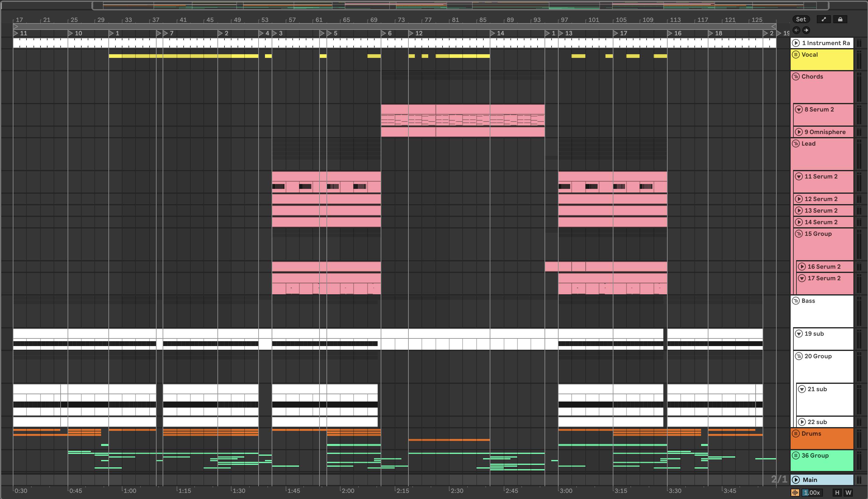Click play icon on 9 Omnisphere track
The width and height of the screenshot is (868, 499).
coord(799,132)
